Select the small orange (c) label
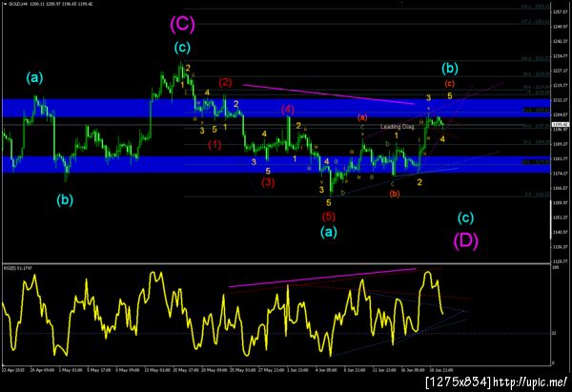This screenshot has height=392, width=572. [449, 84]
